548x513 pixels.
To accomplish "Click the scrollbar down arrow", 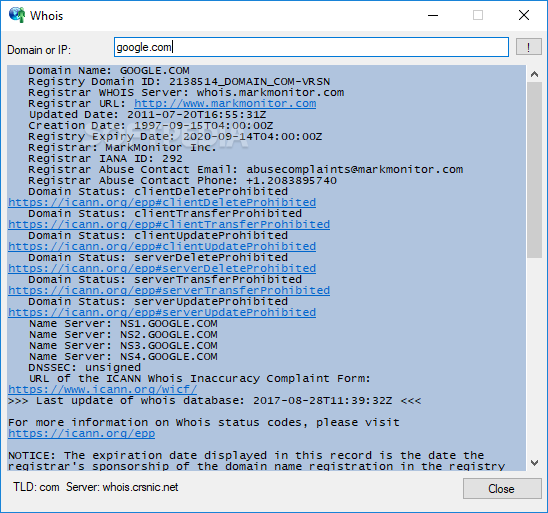I will click(x=534, y=463).
